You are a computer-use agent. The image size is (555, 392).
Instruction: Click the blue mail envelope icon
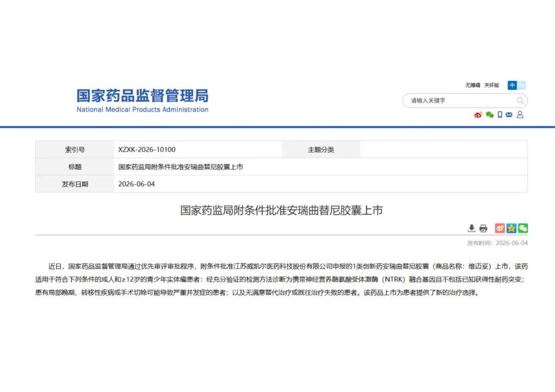[509, 115]
